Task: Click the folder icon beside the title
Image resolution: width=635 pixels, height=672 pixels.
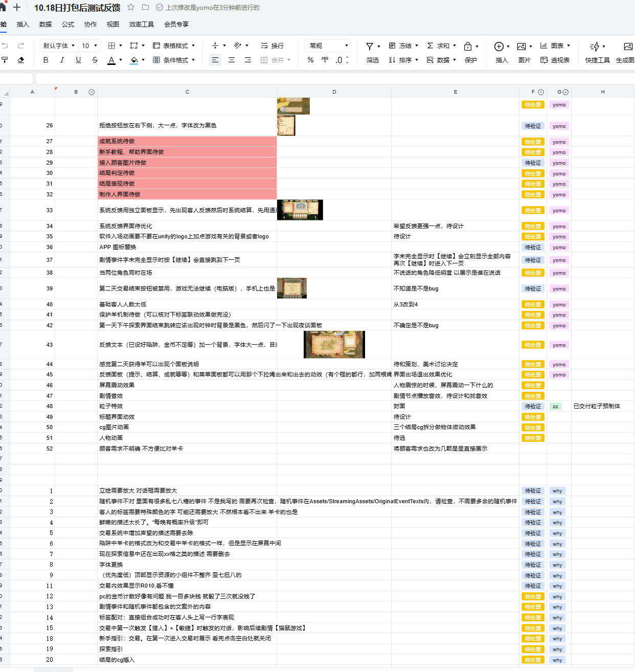Action: coord(146,7)
